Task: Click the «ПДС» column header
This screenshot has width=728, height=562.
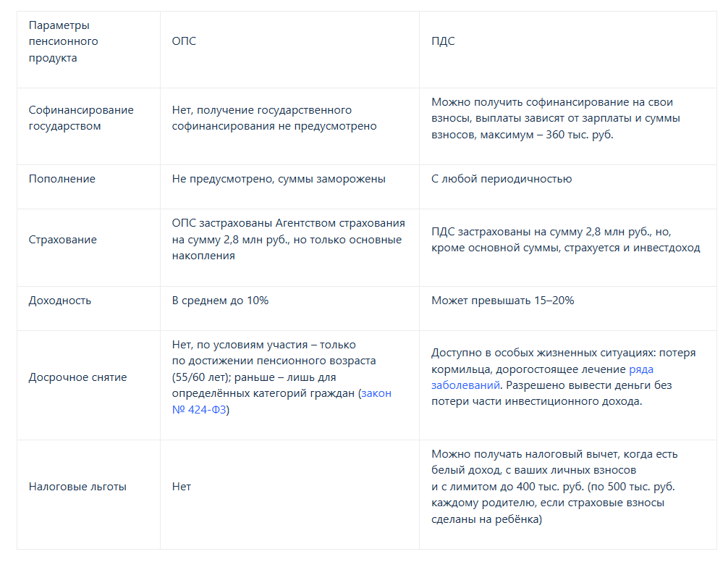Action: (443, 41)
